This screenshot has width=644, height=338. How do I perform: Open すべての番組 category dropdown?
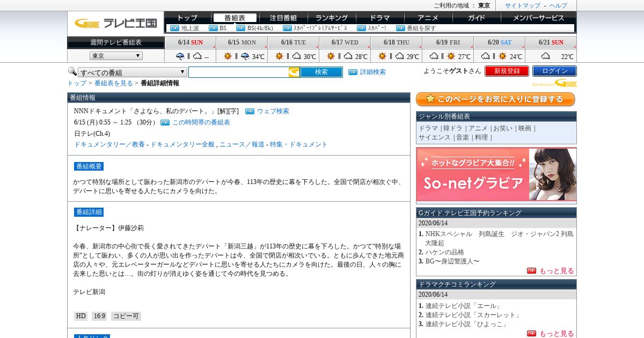[132, 72]
